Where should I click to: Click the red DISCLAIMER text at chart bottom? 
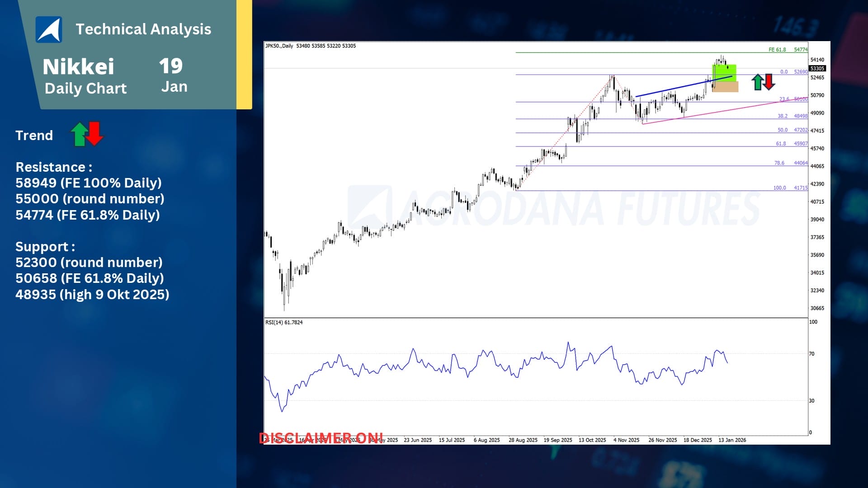321,438
